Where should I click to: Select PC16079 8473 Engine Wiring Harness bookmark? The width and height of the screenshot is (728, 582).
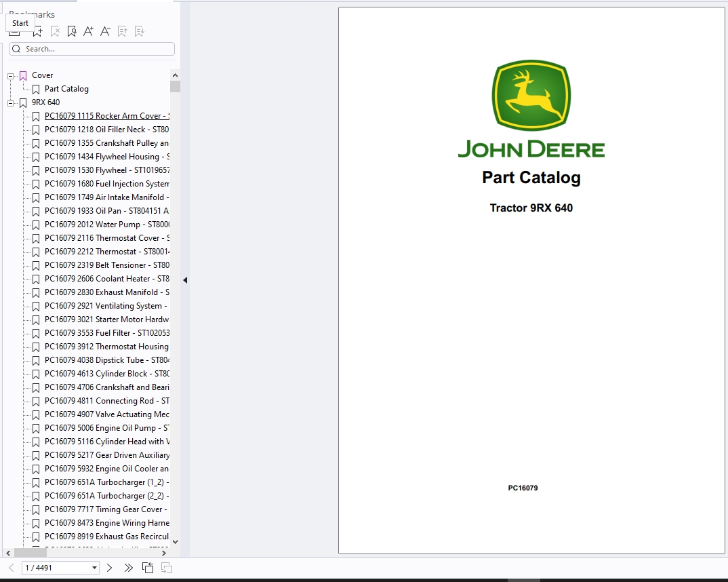click(x=107, y=522)
